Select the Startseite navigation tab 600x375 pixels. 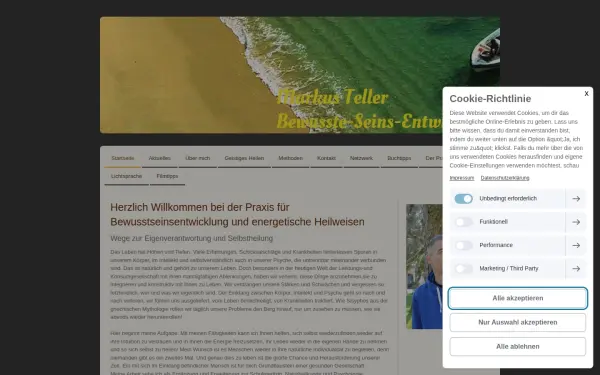click(x=122, y=158)
